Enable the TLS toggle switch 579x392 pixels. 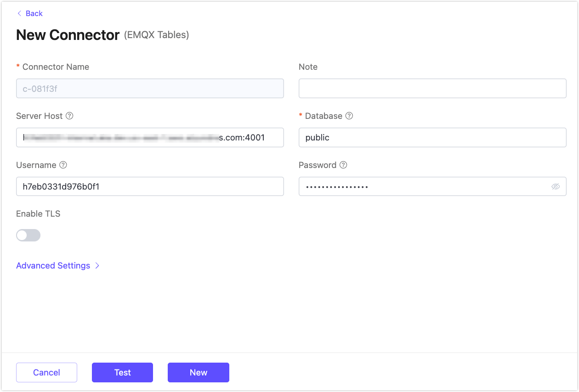click(x=28, y=235)
